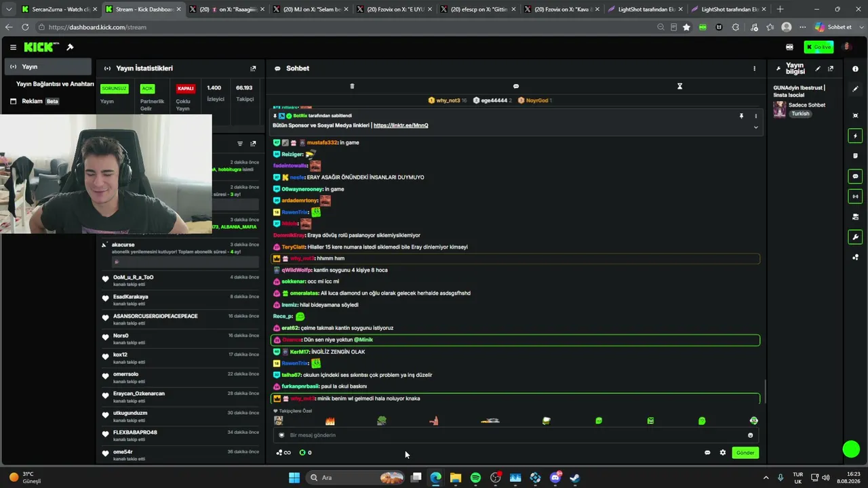868x488 pixels.
Task: Pop out the Yayın İstatistikleri panel
Action: 253,68
